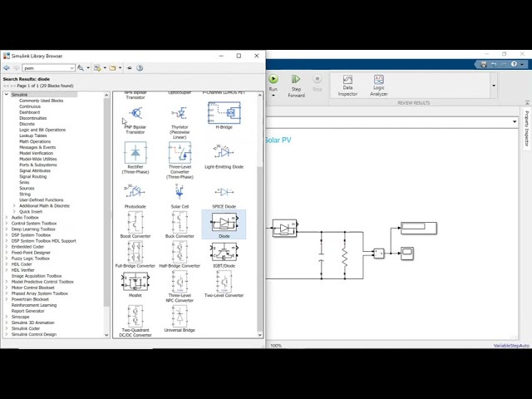
Task: Expand the Additional Math & Discrete node
Action: tap(14, 205)
